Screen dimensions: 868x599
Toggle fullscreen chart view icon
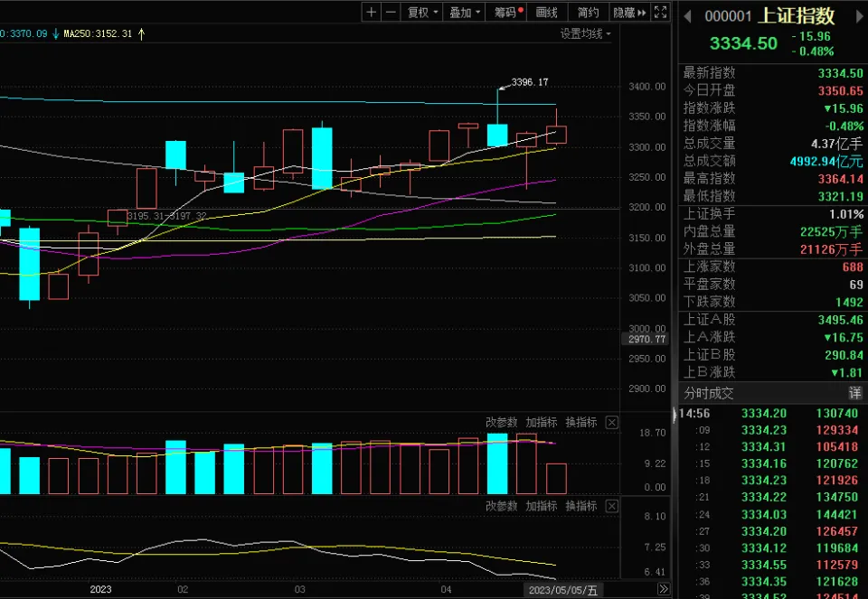661,12
